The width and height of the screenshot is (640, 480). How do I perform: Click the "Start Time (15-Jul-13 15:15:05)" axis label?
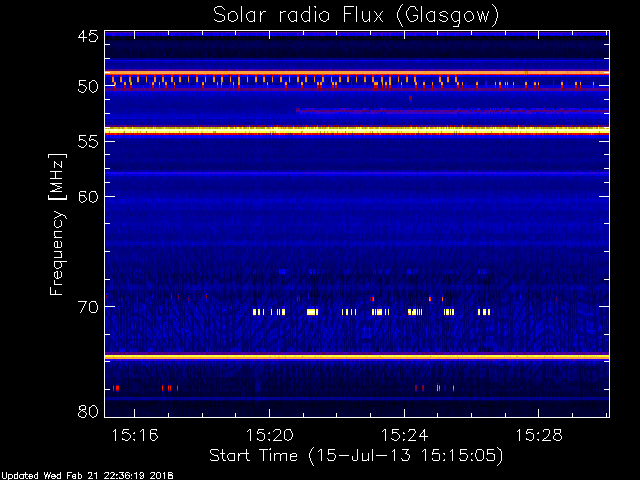point(356,456)
